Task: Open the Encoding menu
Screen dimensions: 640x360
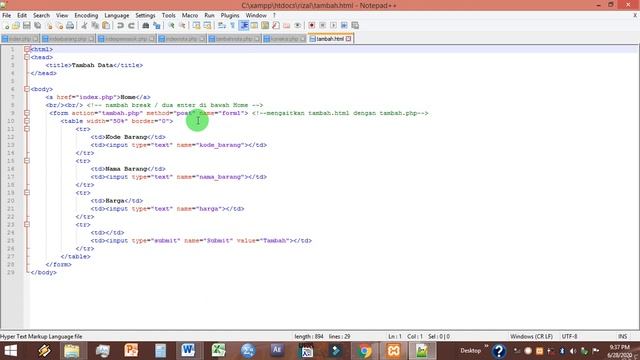Action: [x=86, y=16]
